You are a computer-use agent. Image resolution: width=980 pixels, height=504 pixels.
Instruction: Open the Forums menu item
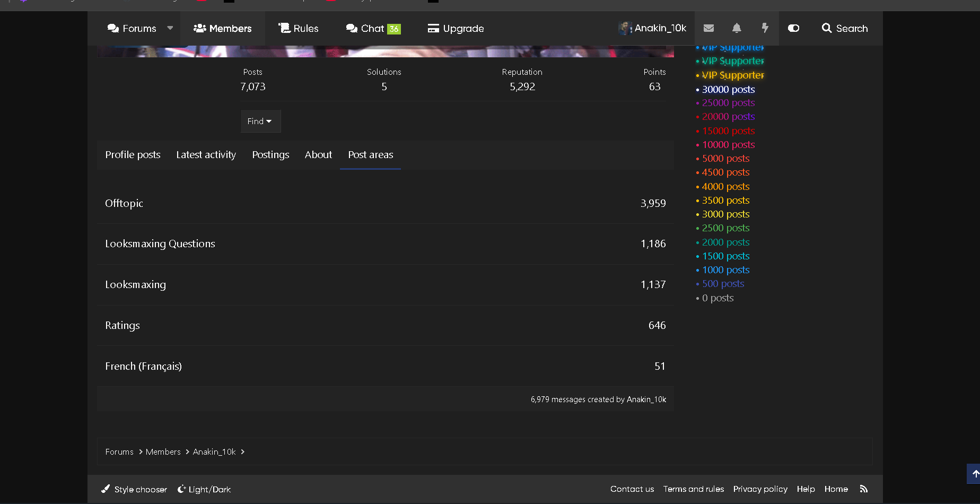coord(132,28)
